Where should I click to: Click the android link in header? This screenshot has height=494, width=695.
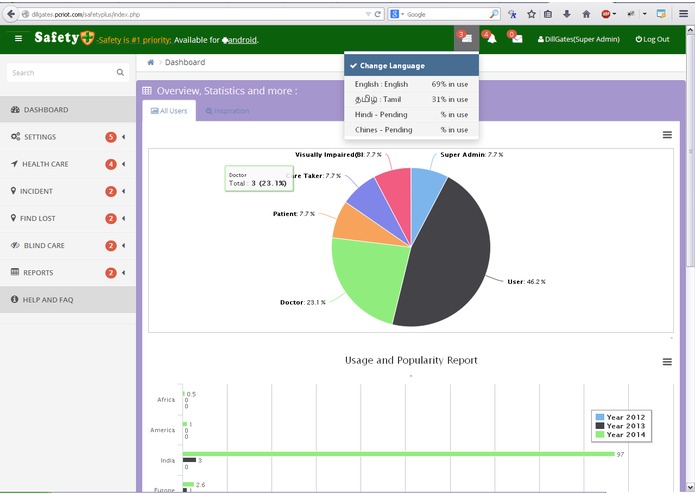pos(242,40)
